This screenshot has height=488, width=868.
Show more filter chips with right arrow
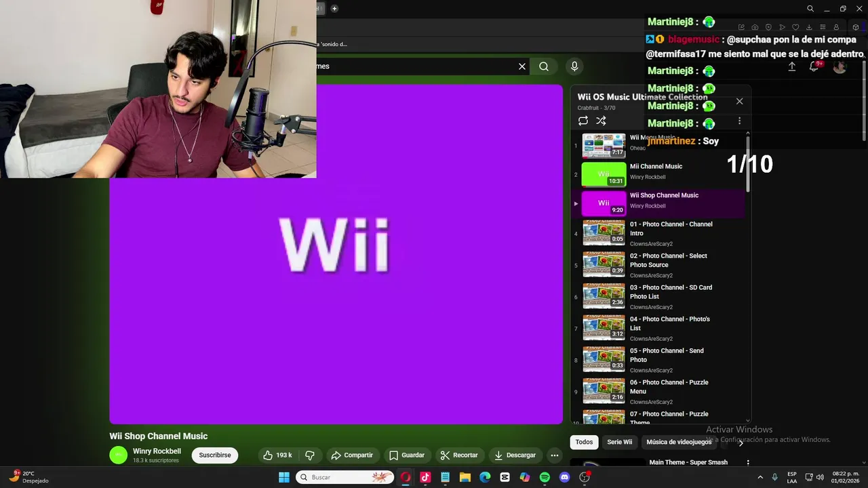pos(741,443)
